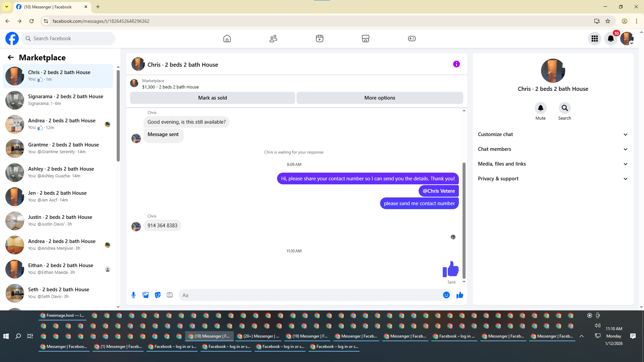Viewport: 644px width, 362px height.
Task: Open Facebook notifications bell
Action: point(610,39)
